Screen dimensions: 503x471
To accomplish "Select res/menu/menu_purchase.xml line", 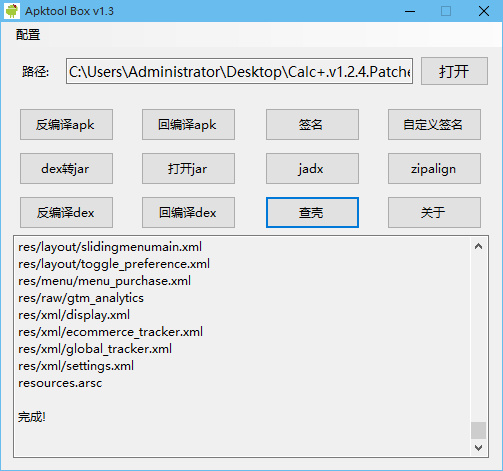I will [104, 281].
